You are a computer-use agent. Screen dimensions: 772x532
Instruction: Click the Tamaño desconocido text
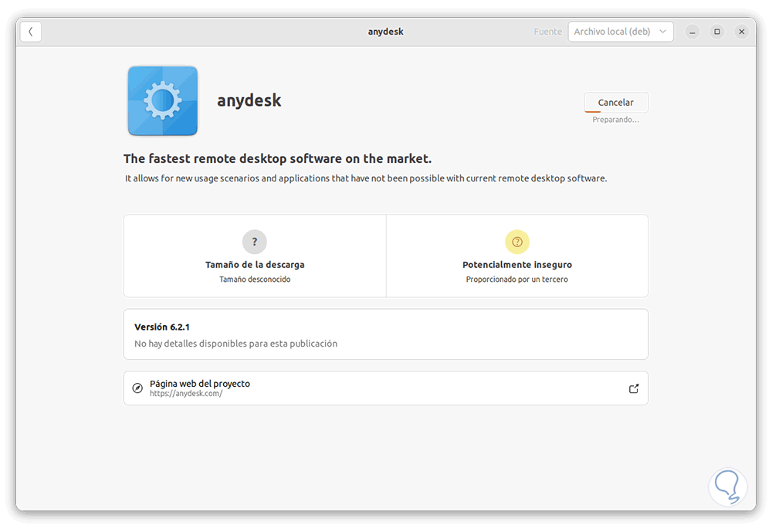point(255,280)
